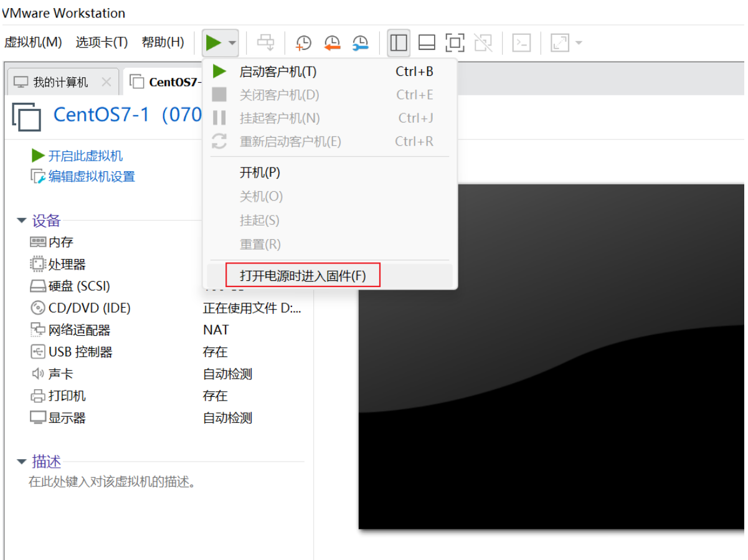Open the console view toolbar icon

521,42
